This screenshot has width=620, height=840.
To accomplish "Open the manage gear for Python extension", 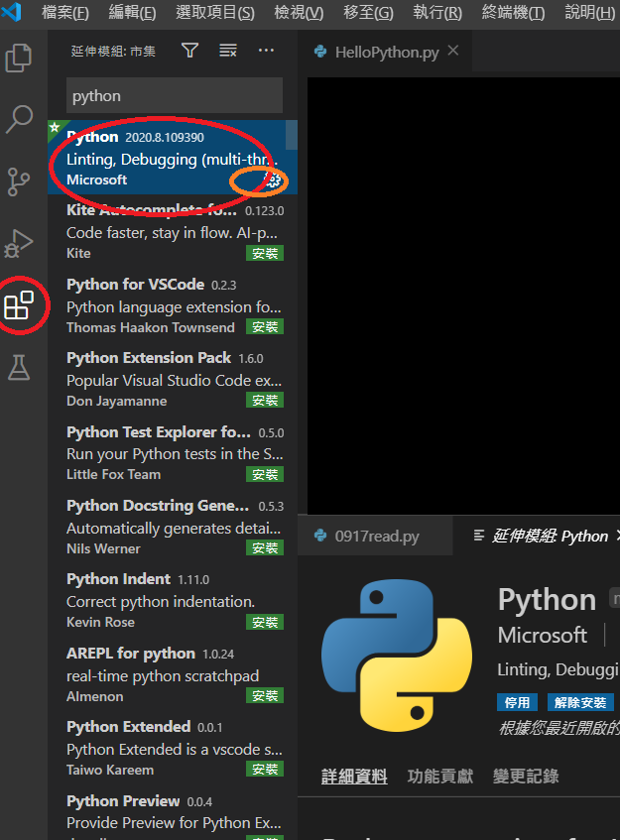I will pyautogui.click(x=272, y=180).
